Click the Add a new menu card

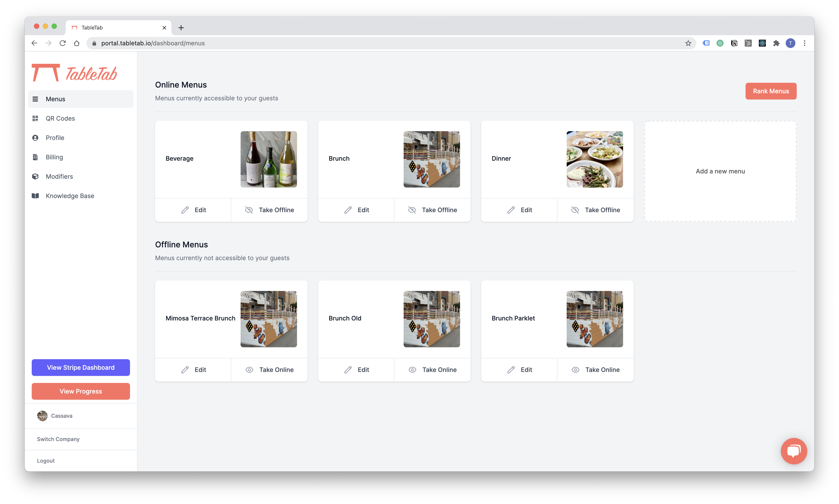pyautogui.click(x=720, y=171)
